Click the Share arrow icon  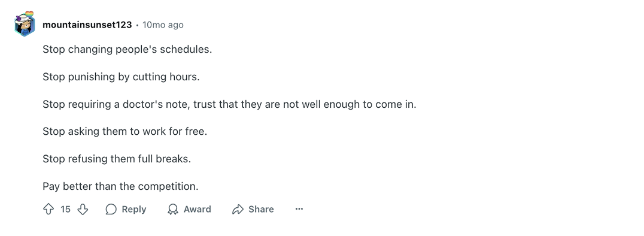tap(238, 209)
